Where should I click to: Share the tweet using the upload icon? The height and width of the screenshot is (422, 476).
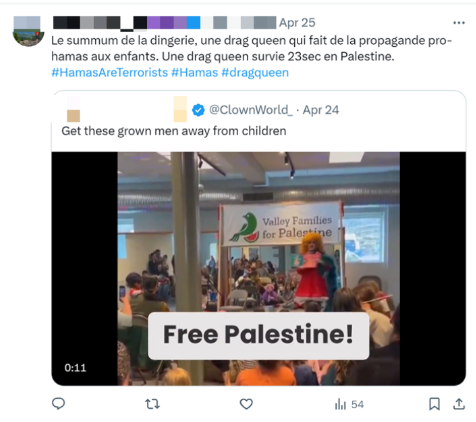pyautogui.click(x=459, y=404)
